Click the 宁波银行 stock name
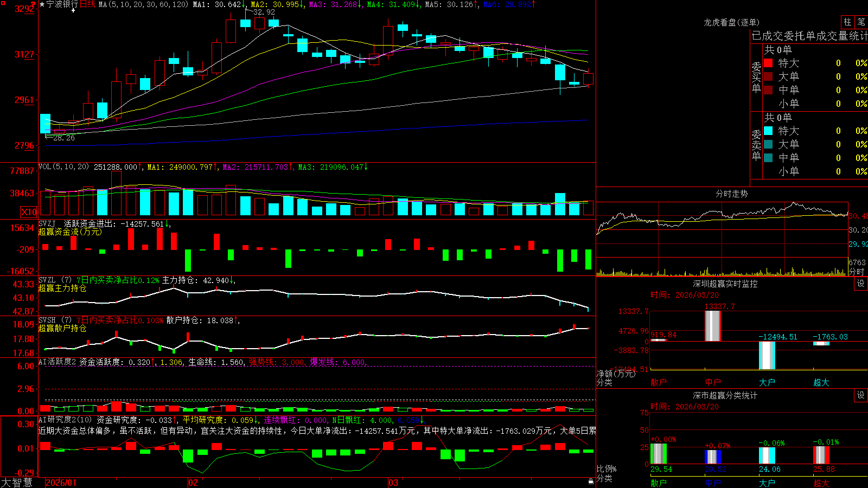 click(62, 4)
